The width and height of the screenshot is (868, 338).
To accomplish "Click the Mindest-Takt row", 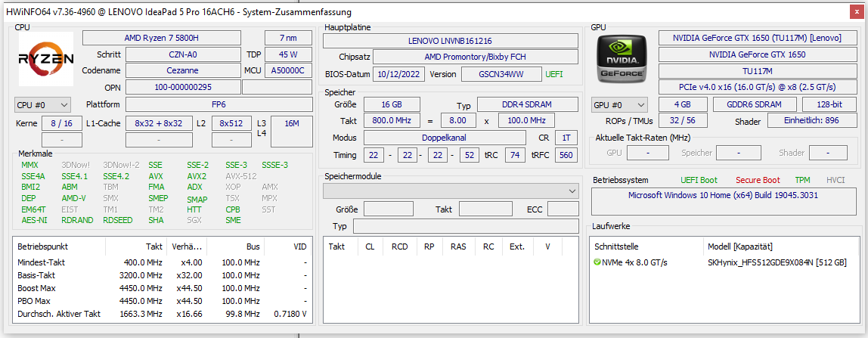I will (163, 262).
